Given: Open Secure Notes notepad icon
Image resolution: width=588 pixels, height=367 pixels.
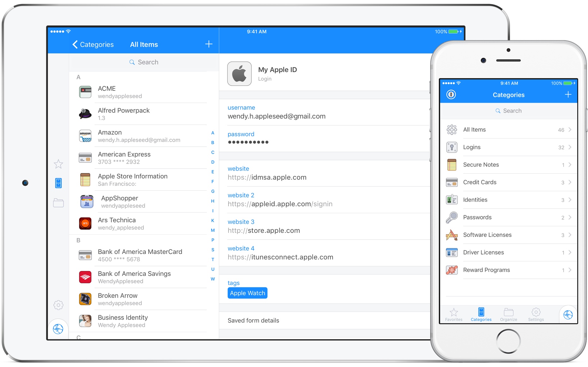Looking at the screenshot, I should [452, 165].
